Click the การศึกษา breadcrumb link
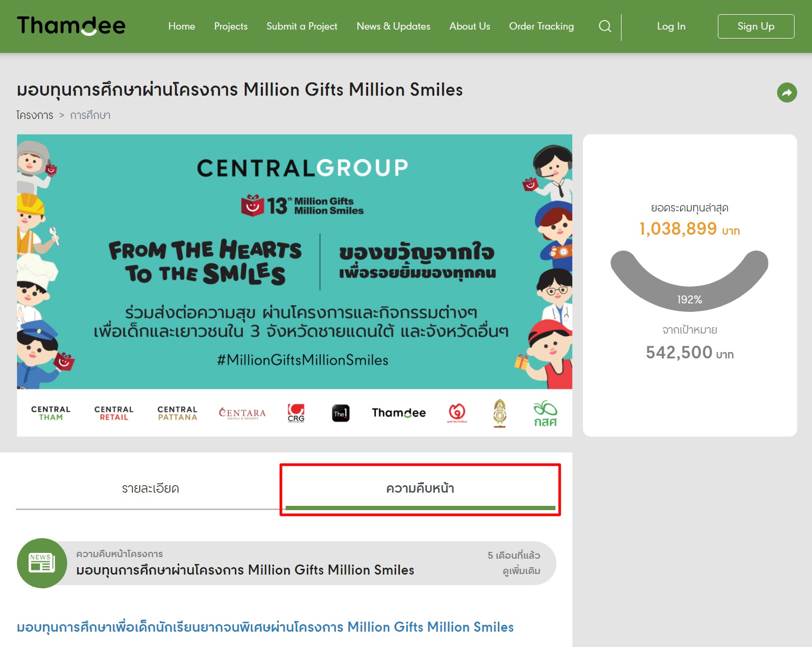This screenshot has width=812, height=647. click(90, 115)
